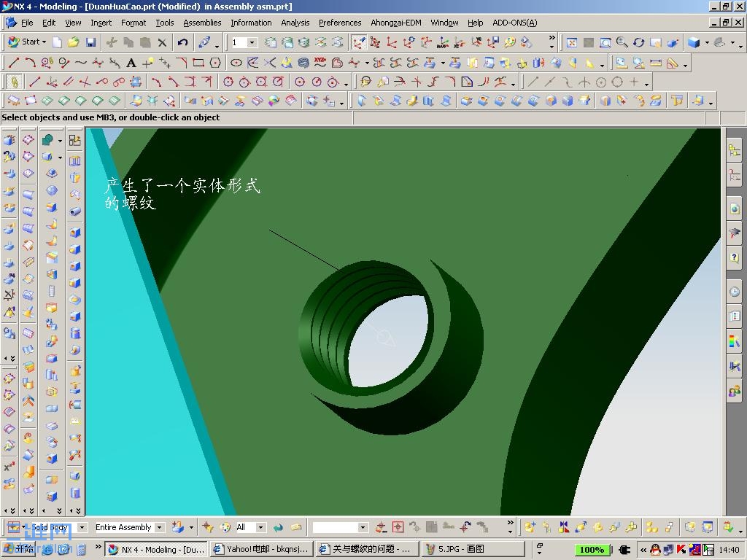The image size is (747, 560).
Task: Switch to NX 4 - Modeling taskbar button
Action: [156, 549]
